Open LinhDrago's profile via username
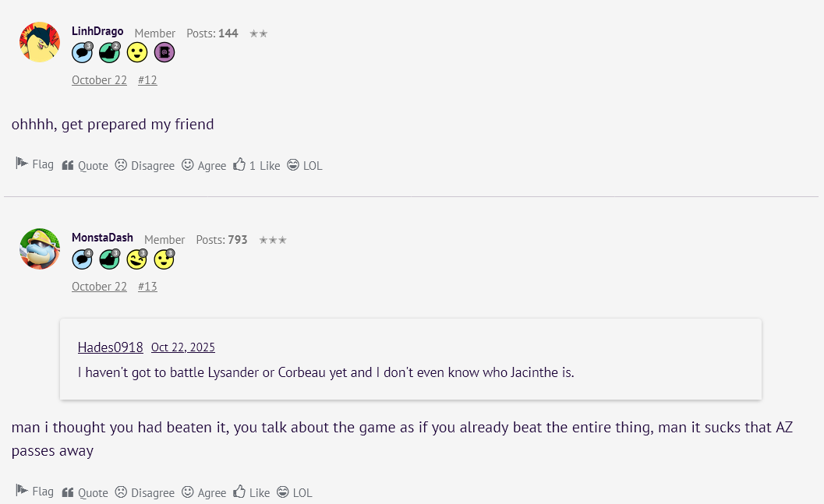The height and width of the screenshot is (504, 824). [x=97, y=31]
